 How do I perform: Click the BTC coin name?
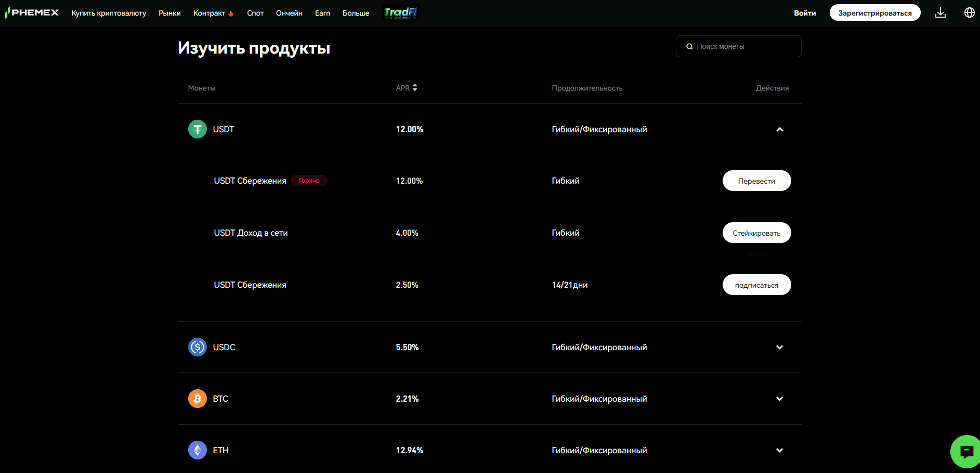[x=220, y=399]
